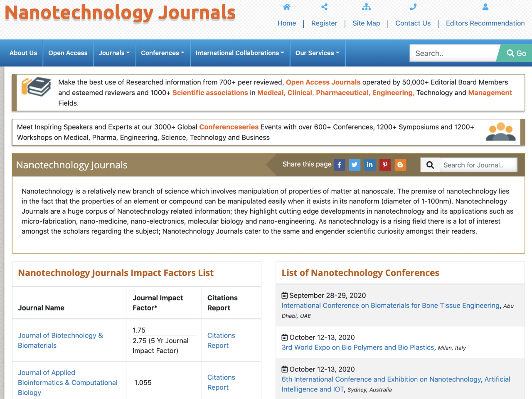This screenshot has width=532, height=399.
Task: Follow the Medical link in banner
Action: tap(270, 93)
